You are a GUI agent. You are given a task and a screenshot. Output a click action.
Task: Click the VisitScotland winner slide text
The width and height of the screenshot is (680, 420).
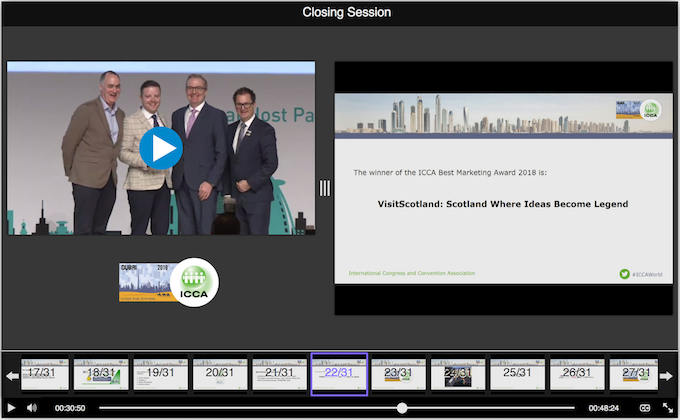[503, 204]
